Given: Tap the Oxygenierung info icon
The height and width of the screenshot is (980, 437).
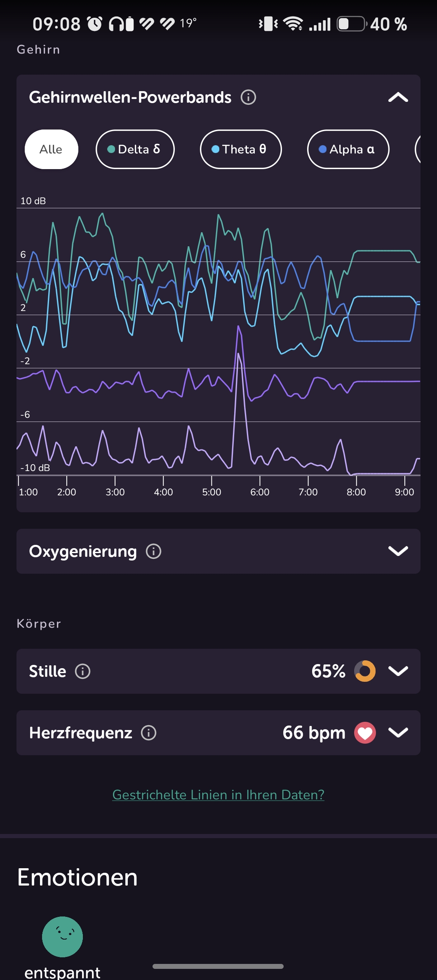Looking at the screenshot, I should tap(154, 551).
